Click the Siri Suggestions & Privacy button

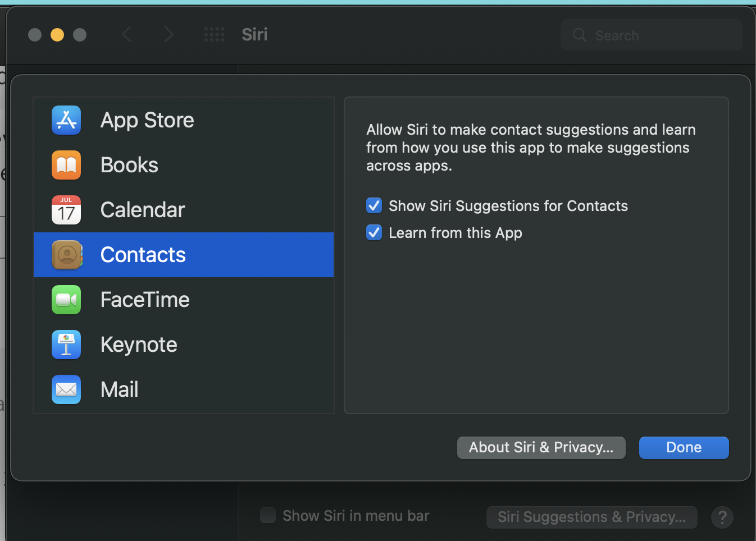(x=591, y=517)
